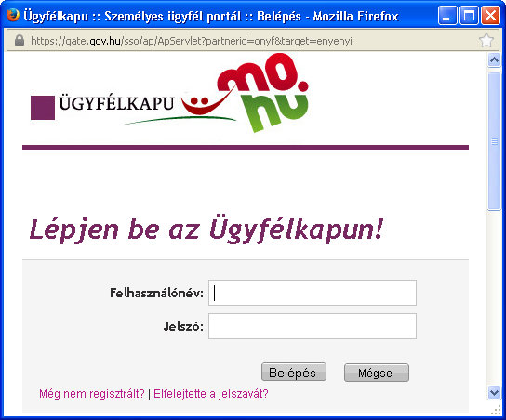
Task: Minimize the Firefox window
Action: pos(447,16)
